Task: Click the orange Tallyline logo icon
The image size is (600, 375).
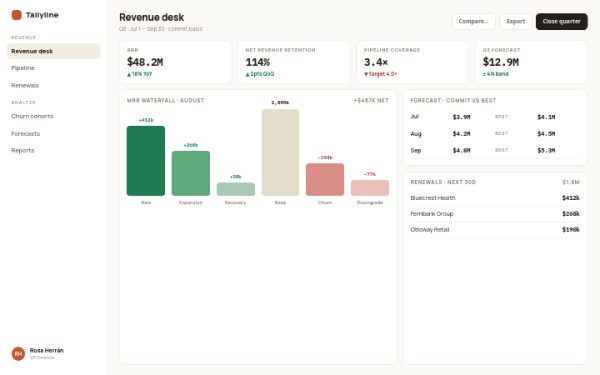Action: [16, 15]
